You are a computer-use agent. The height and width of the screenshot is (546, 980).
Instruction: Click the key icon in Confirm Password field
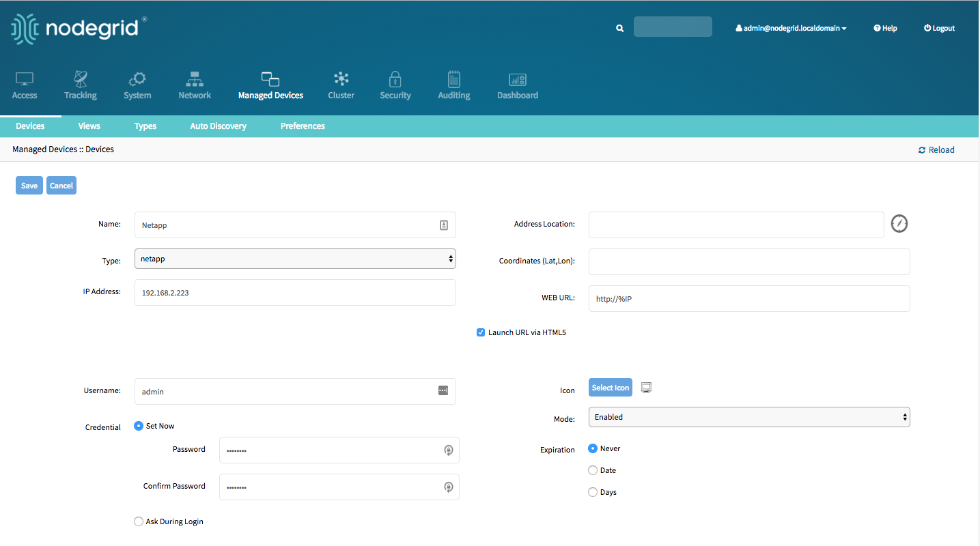(448, 487)
